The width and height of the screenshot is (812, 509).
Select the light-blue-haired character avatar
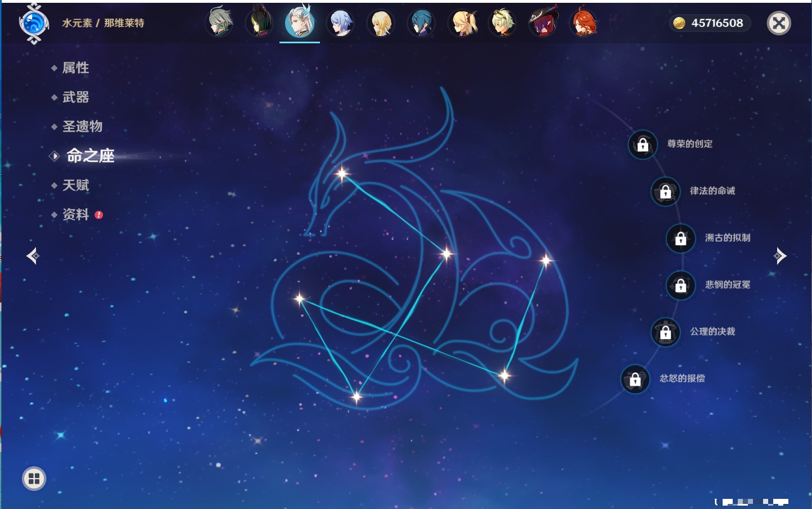point(341,23)
